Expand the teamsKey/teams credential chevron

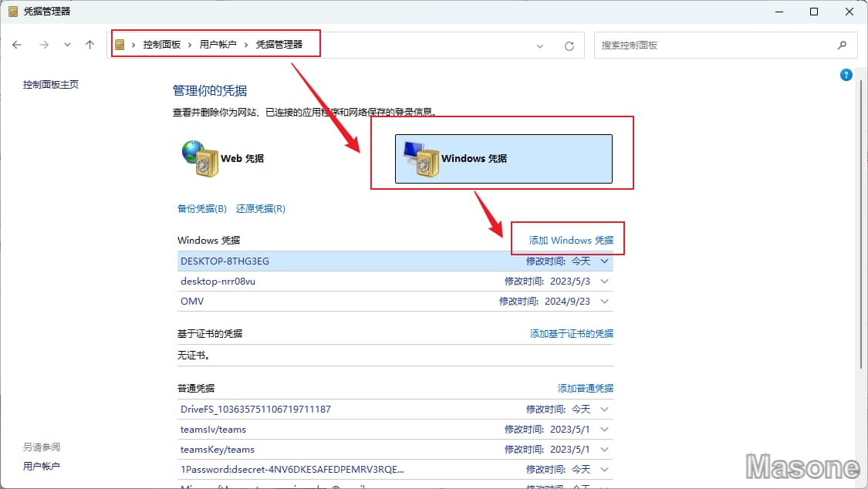(x=604, y=449)
